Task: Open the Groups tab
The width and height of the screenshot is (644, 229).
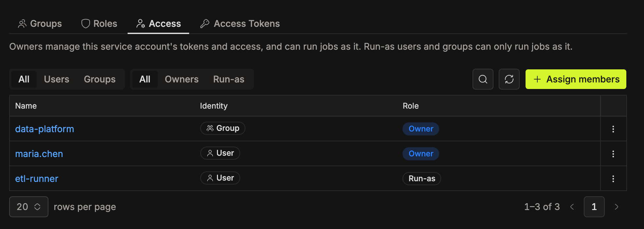Action: (x=40, y=24)
